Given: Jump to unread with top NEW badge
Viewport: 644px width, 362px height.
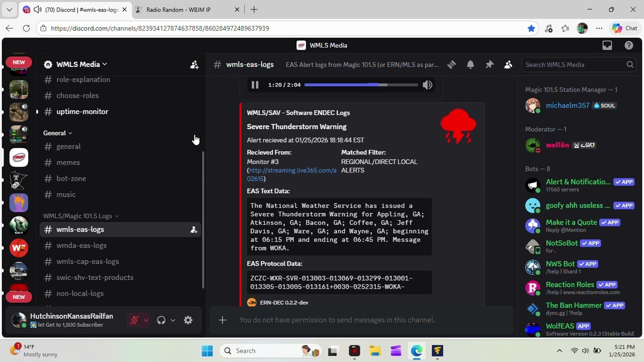Looking at the screenshot, I should [19, 62].
